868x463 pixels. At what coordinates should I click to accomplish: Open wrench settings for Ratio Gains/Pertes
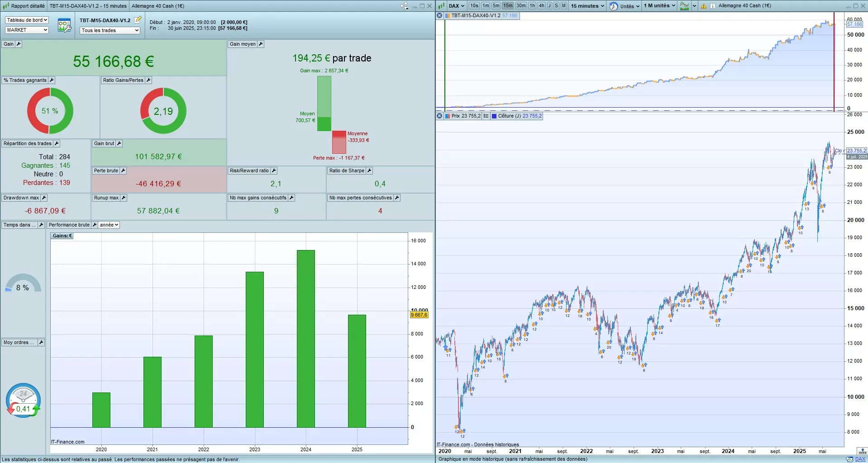click(148, 80)
